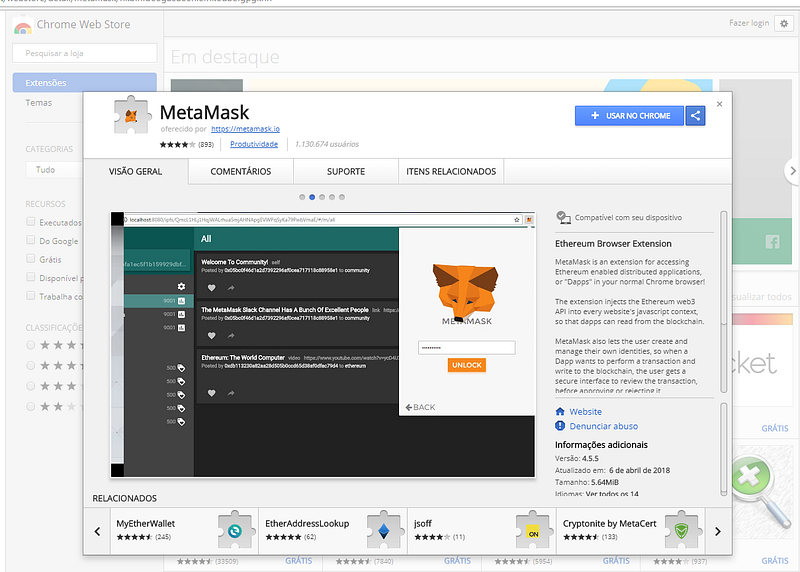Open the Produtividade category link
The height and width of the screenshot is (572, 800).
pyautogui.click(x=254, y=144)
